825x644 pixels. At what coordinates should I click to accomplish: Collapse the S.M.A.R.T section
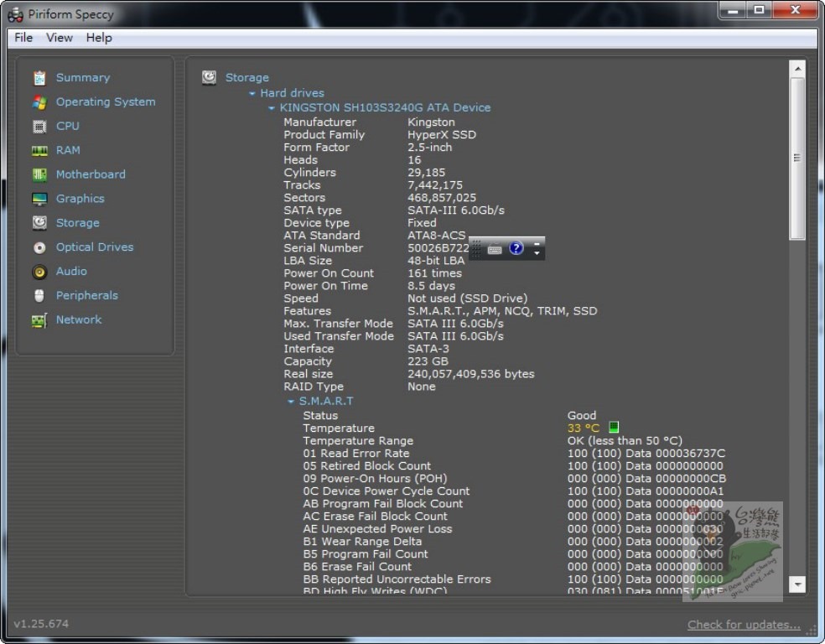click(291, 402)
